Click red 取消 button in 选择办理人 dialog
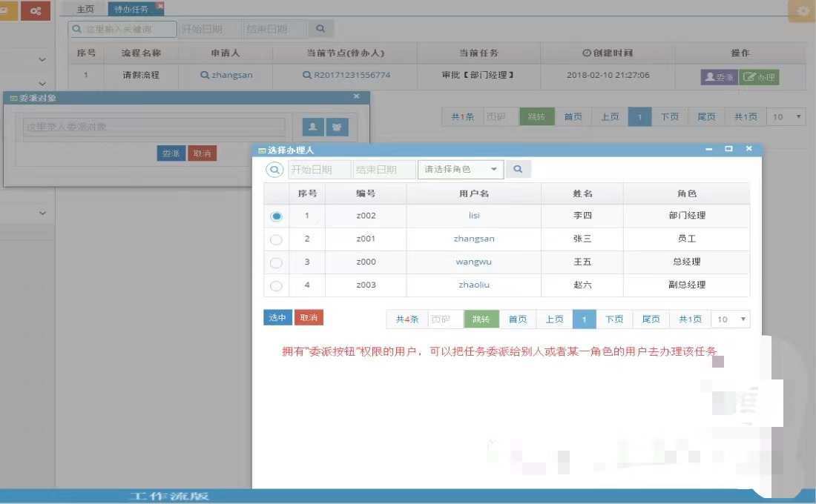 click(x=309, y=317)
